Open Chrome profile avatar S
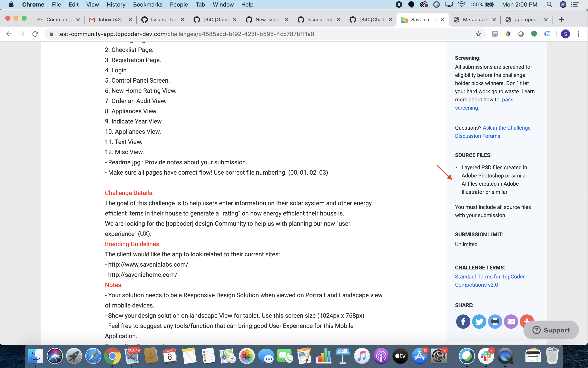Viewport: 588px width, 368px height. [565, 34]
